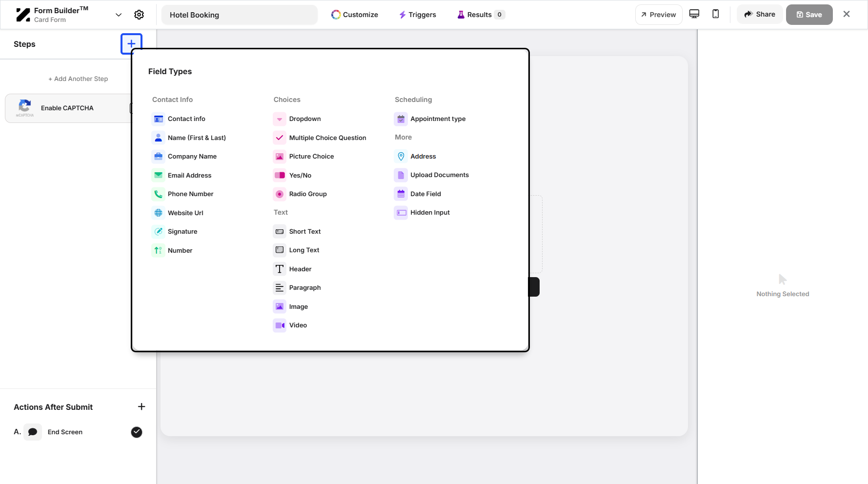Save the form
This screenshot has width=868, height=484.
pos(809,15)
